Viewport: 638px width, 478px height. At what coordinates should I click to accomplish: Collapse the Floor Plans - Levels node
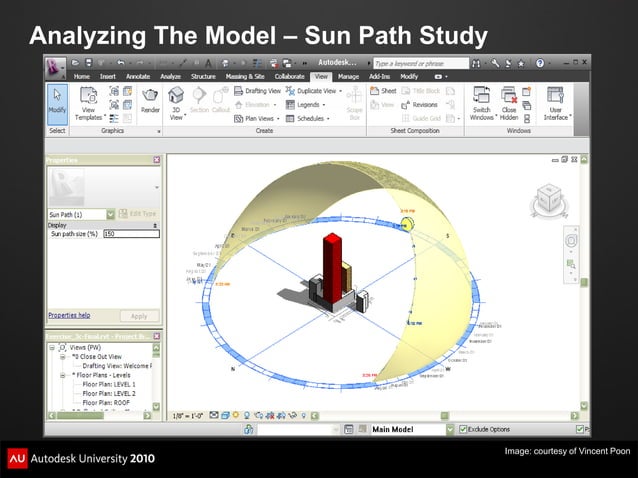(63, 375)
